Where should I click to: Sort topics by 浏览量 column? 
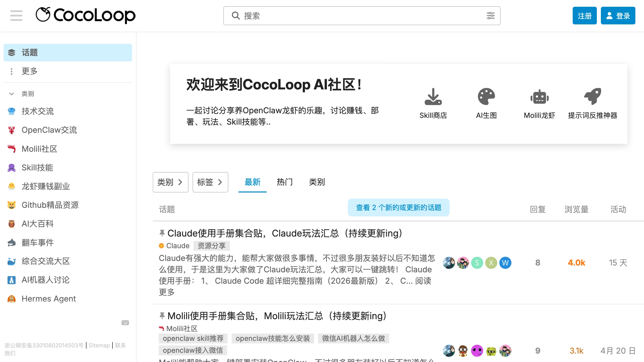[577, 209]
